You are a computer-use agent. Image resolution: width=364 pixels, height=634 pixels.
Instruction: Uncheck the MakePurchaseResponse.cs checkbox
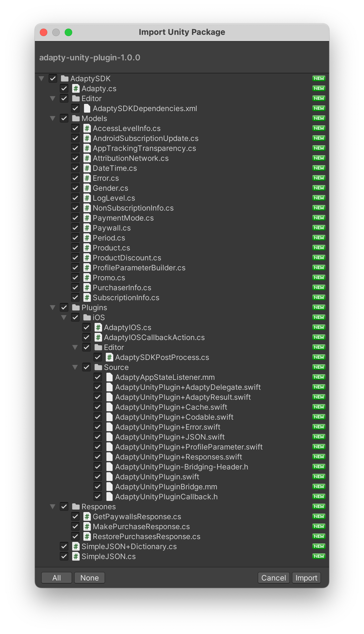75,526
